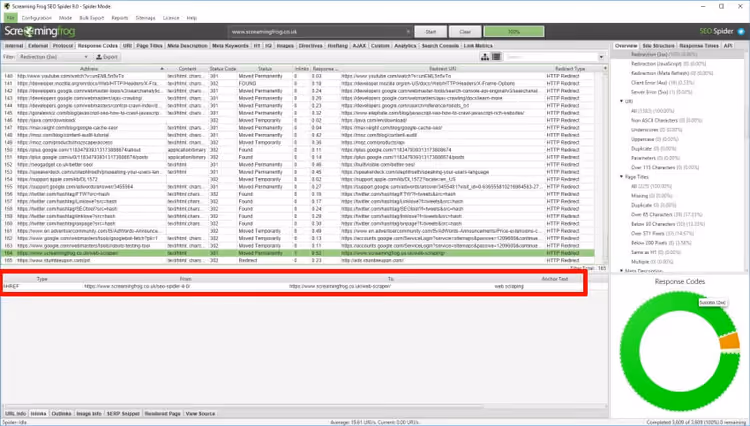The width and height of the screenshot is (750, 426).
Task: Collapse the Page Titles section in Overview
Action: [x=621, y=177]
